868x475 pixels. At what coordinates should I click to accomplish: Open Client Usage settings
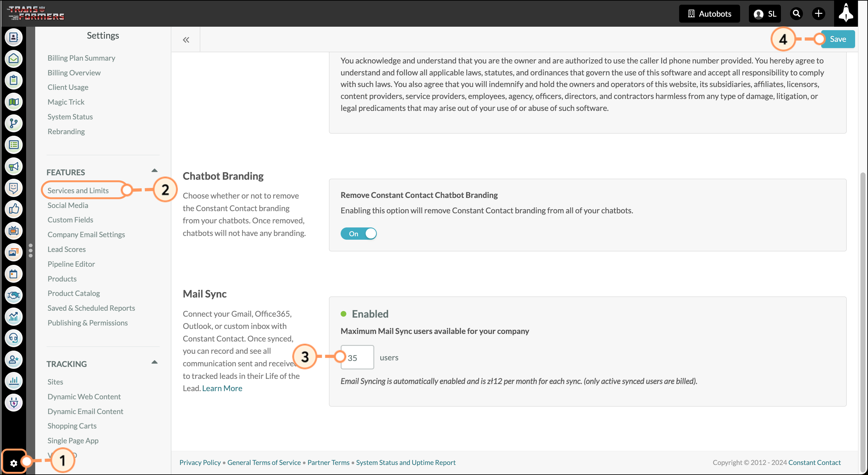(68, 87)
